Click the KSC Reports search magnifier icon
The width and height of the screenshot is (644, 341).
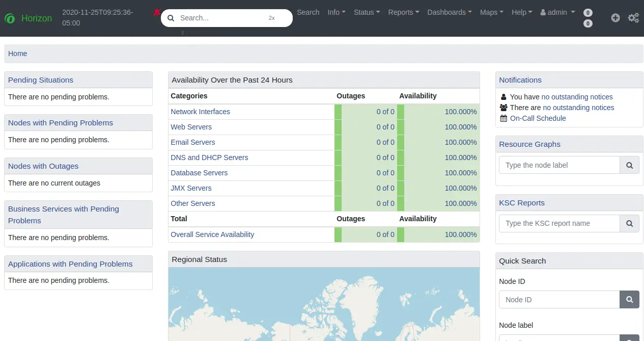tap(629, 223)
